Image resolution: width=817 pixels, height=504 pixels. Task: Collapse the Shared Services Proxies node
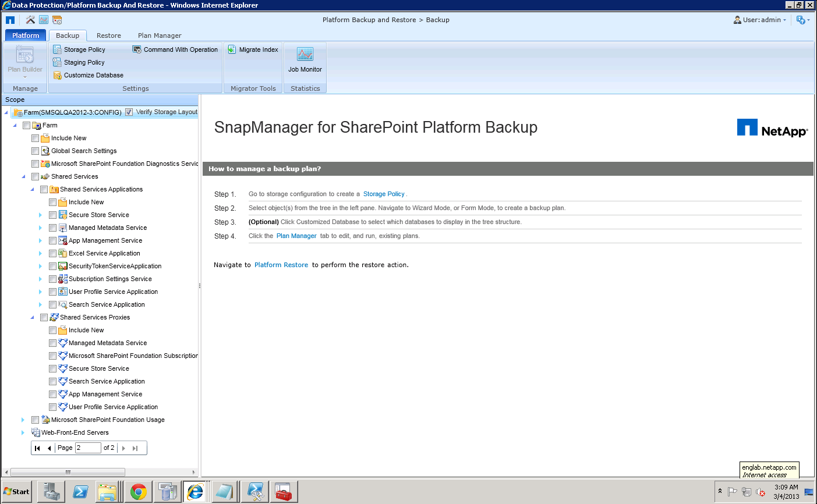[33, 317]
